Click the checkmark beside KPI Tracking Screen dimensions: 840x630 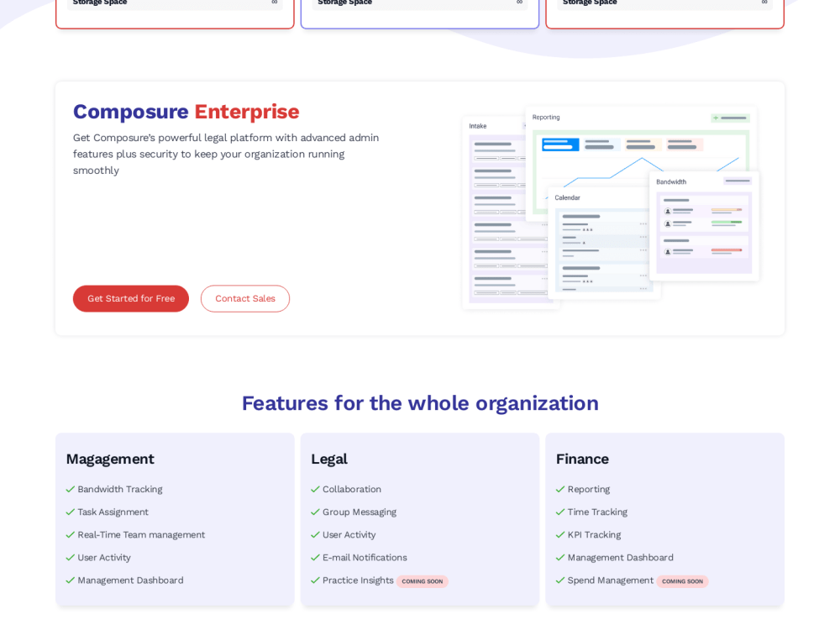tap(560, 534)
